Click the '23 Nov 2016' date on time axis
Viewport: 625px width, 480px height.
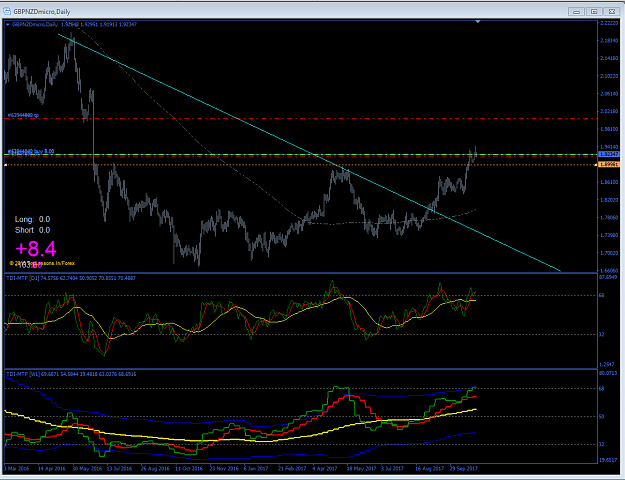coord(224,468)
